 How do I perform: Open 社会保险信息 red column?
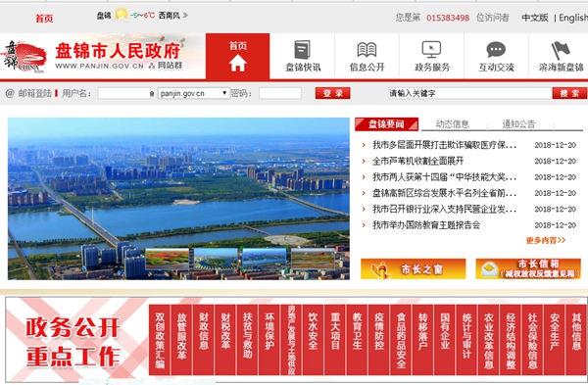point(532,340)
